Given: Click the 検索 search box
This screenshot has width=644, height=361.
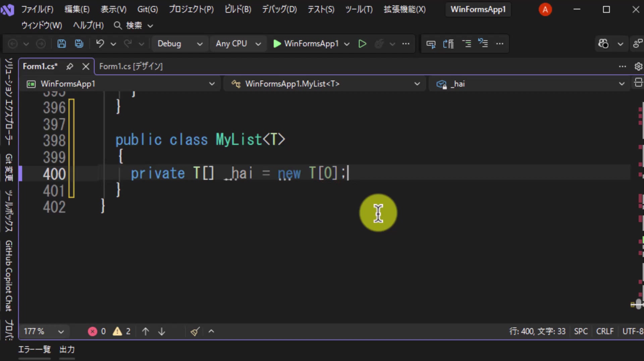Looking at the screenshot, I should coord(133,25).
